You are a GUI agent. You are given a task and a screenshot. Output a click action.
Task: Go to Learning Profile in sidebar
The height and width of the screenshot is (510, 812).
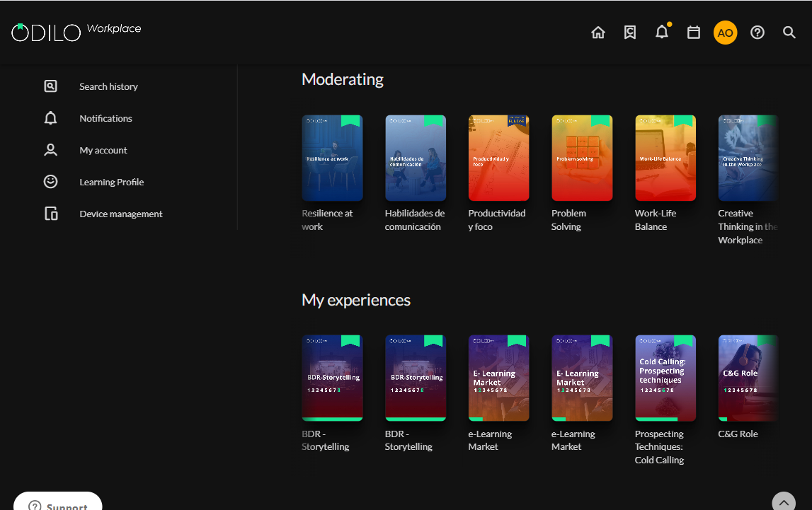point(111,182)
